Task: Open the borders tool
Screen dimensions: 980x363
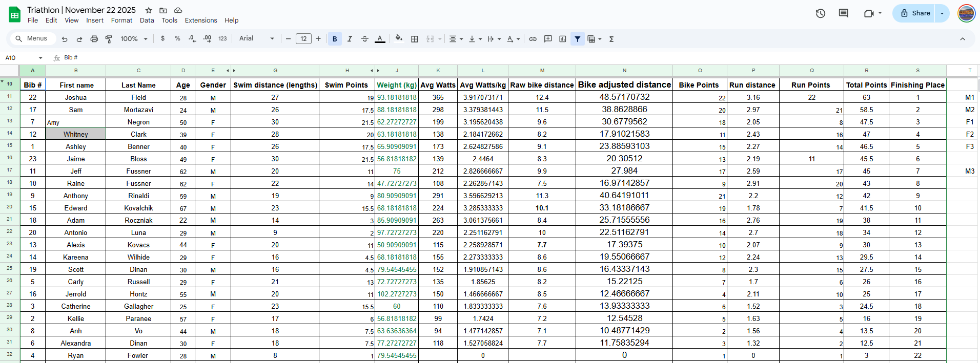Action: pos(415,39)
